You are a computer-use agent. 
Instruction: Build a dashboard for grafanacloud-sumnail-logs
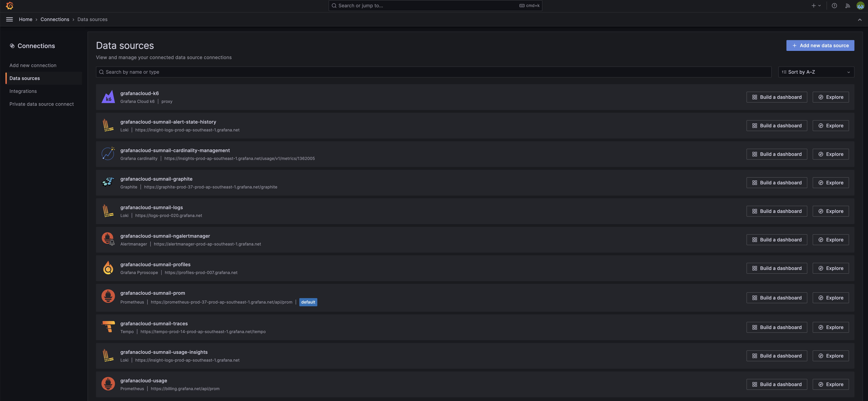click(777, 211)
